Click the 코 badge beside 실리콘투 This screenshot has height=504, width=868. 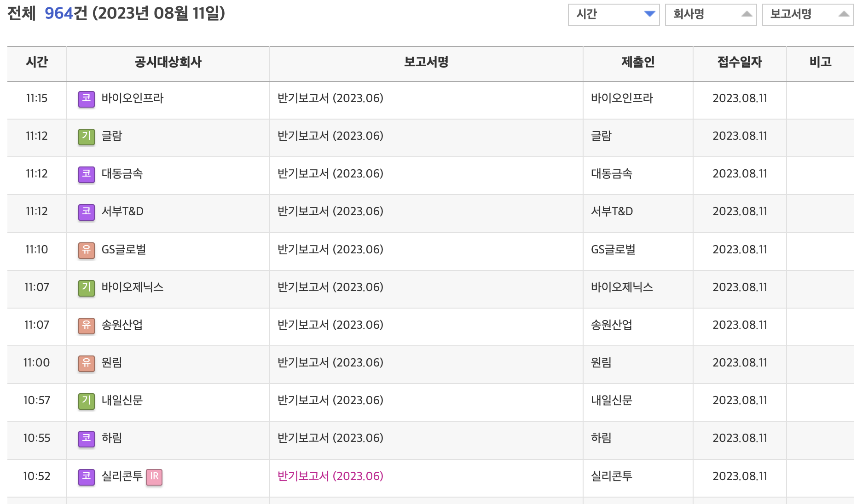pos(87,477)
